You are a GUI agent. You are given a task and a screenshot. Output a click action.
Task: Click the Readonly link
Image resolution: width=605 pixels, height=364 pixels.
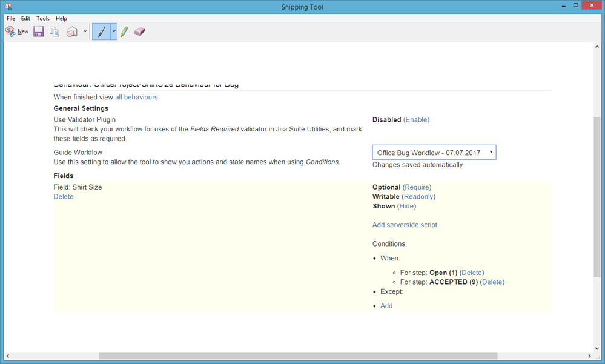click(x=418, y=196)
